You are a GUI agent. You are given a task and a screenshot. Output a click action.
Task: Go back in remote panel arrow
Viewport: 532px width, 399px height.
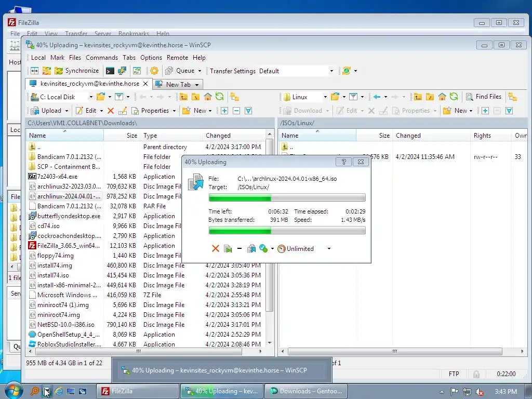[x=377, y=97]
